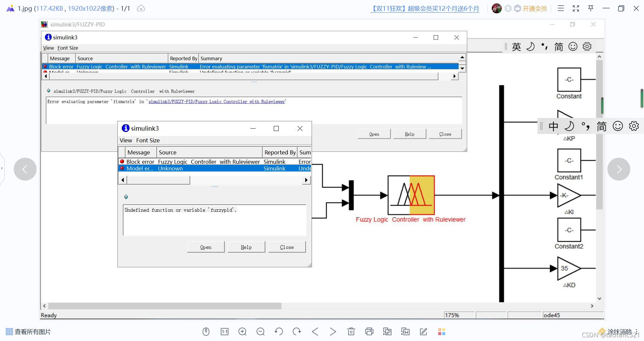Toggle punctuation mode on lower IME bar
The image size is (644, 341).
(586, 126)
